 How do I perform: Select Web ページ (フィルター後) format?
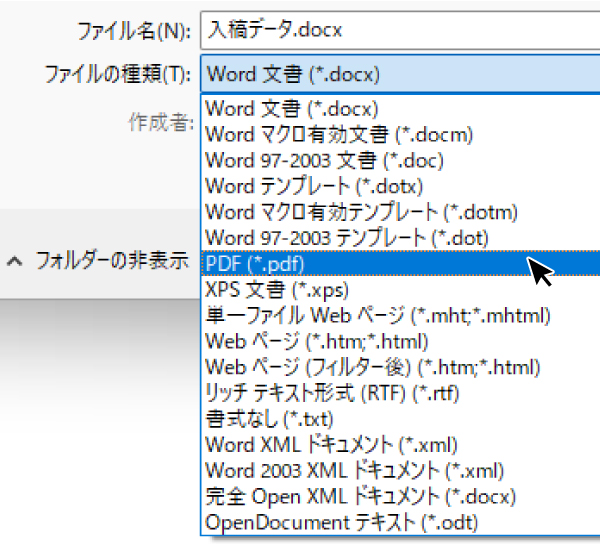373,367
